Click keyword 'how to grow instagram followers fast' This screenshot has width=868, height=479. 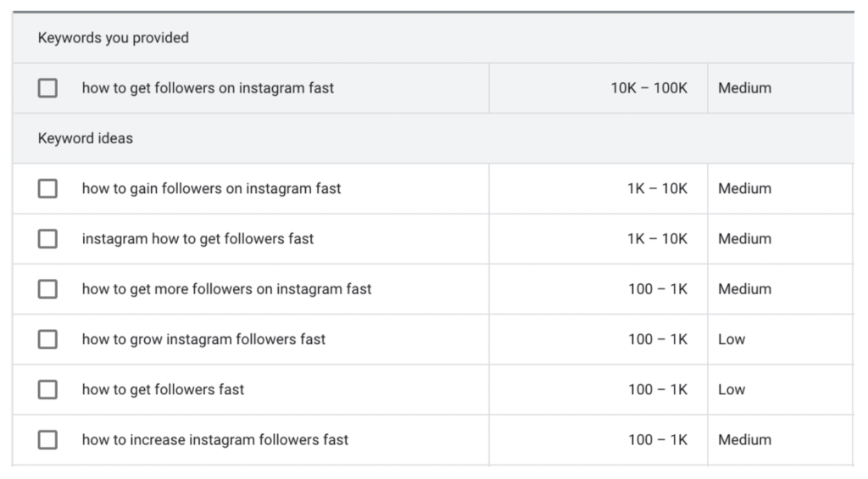tap(203, 339)
